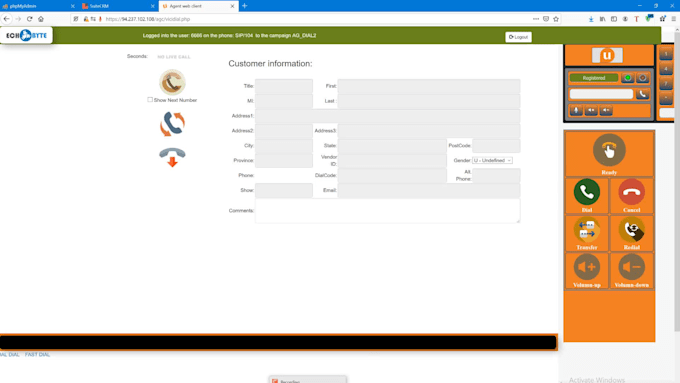Click the browser back arrow
This screenshot has height=383, width=680.
[7, 19]
